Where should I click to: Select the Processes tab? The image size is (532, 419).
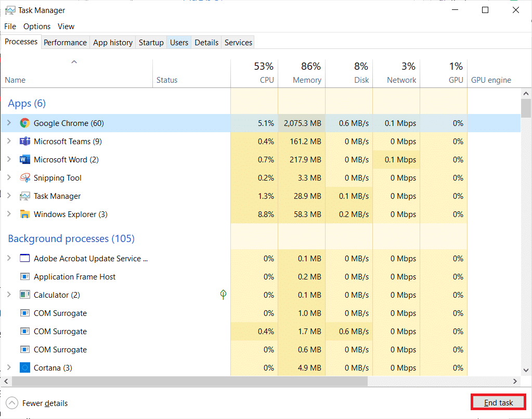[21, 42]
